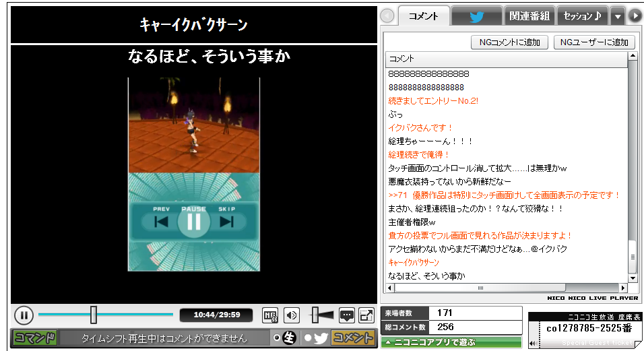This screenshot has height=351, width=644.
Task: Open the tab overflow dropdown arrow
Action: pyautogui.click(x=618, y=17)
